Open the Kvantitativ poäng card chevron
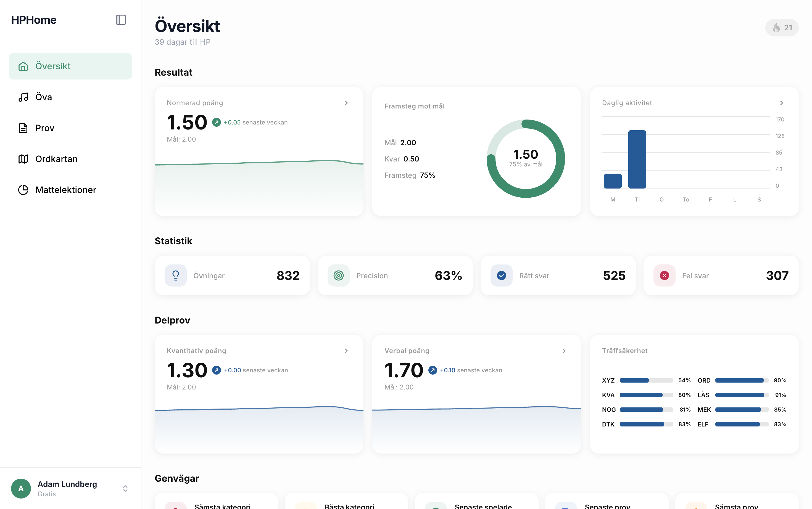Screen dimensions: 812x509 (x=346, y=351)
